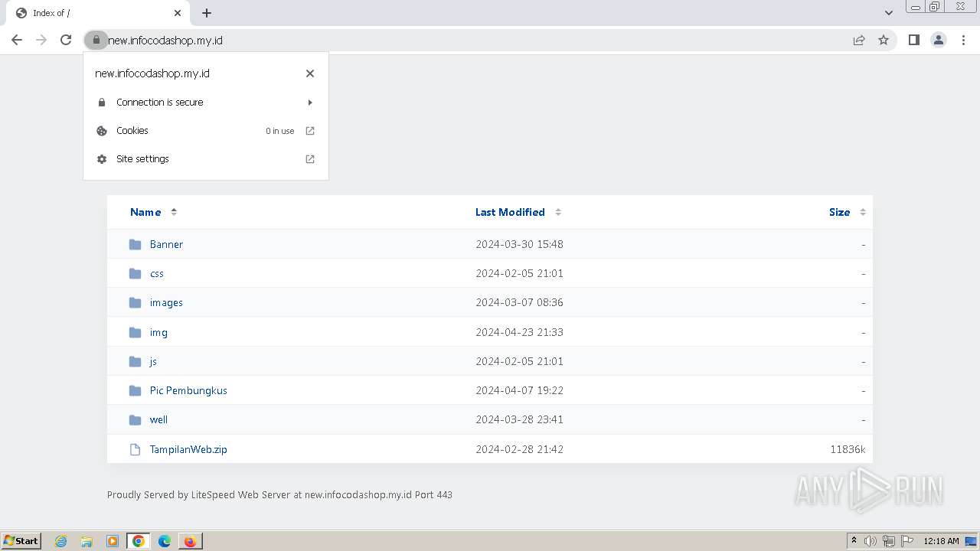Click the lock icon in address bar

click(96, 40)
